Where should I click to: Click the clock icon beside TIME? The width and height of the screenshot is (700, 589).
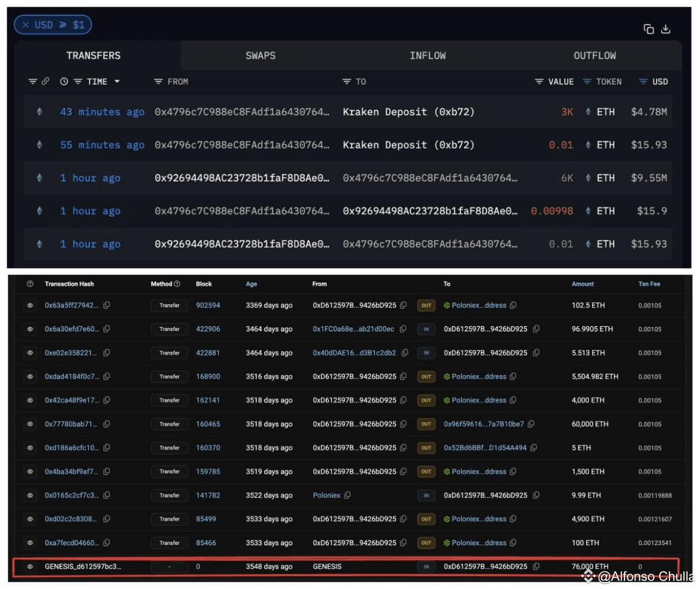tap(64, 81)
